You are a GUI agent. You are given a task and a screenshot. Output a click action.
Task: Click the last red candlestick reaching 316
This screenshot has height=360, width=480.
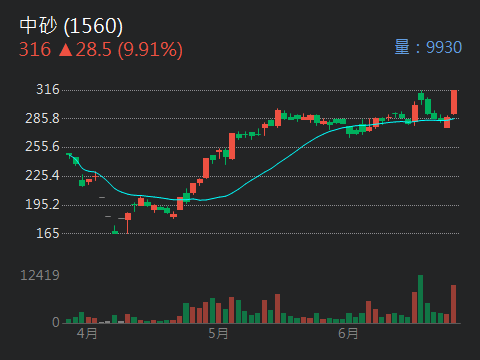[x=454, y=102]
